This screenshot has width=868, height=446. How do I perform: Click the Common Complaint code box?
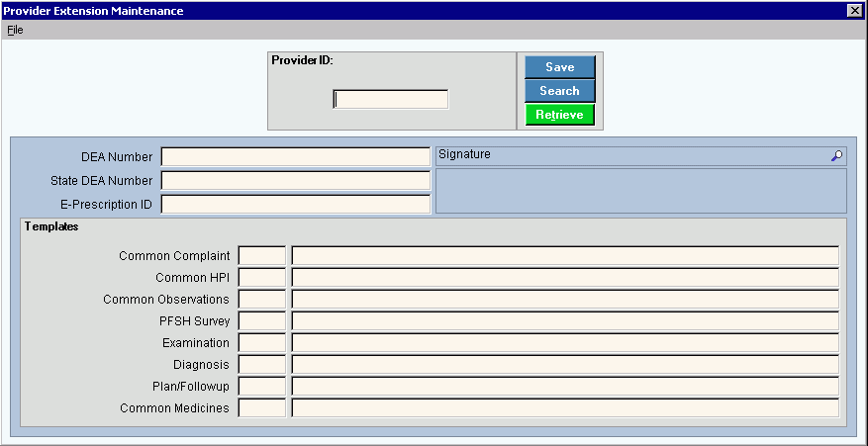pos(261,256)
